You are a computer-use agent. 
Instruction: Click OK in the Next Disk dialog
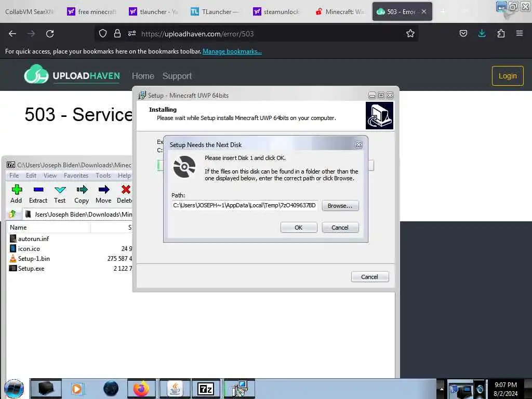299,228
